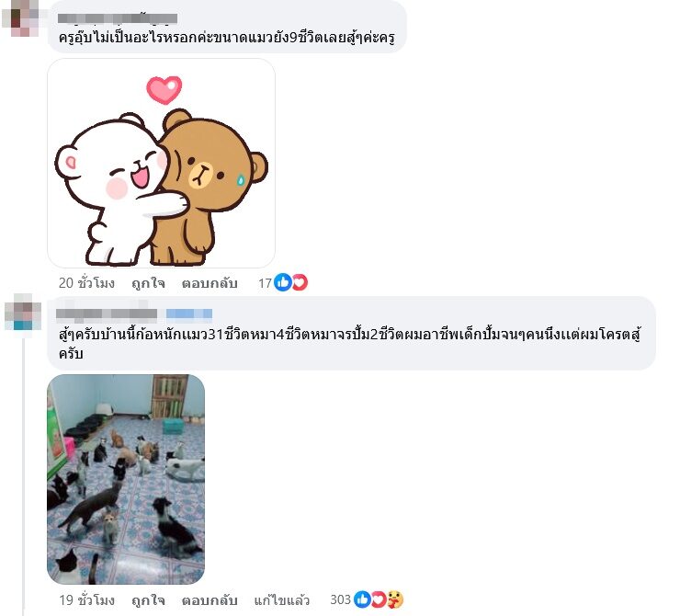691x616 pixels.
Task: Show reaction count 17 on first comment
Action: tap(265, 282)
